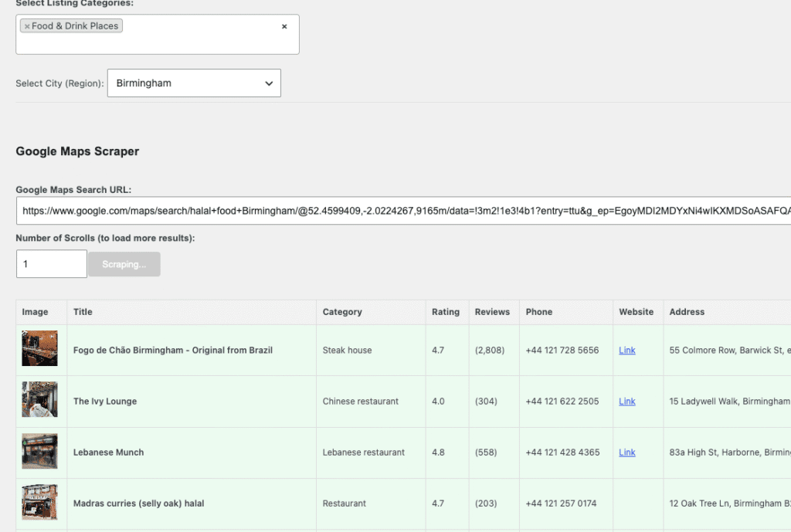Select the title "Fogo de Chão Birmingham - Original from Brazil"
This screenshot has height=532, width=791.
[172, 350]
